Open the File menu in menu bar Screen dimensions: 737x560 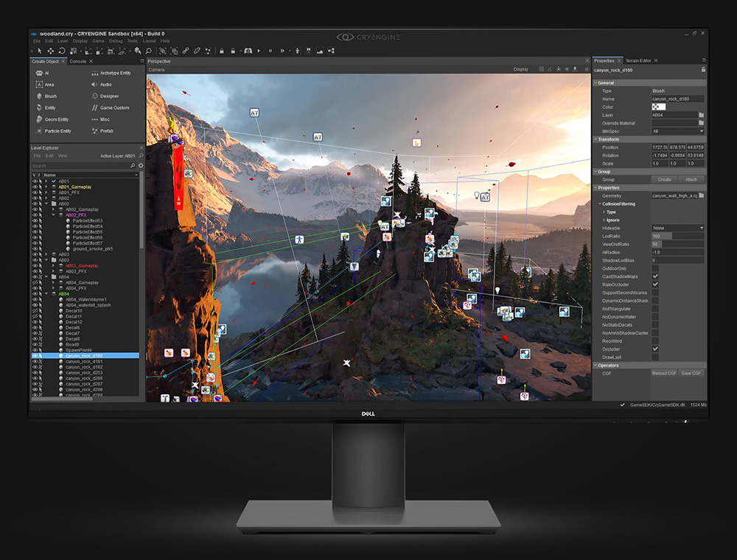[37, 41]
